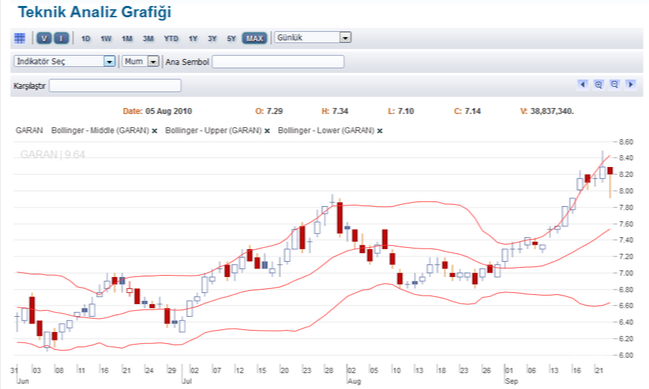Focus the Karşılaştır text box
The image size is (649, 389).
tap(115, 86)
